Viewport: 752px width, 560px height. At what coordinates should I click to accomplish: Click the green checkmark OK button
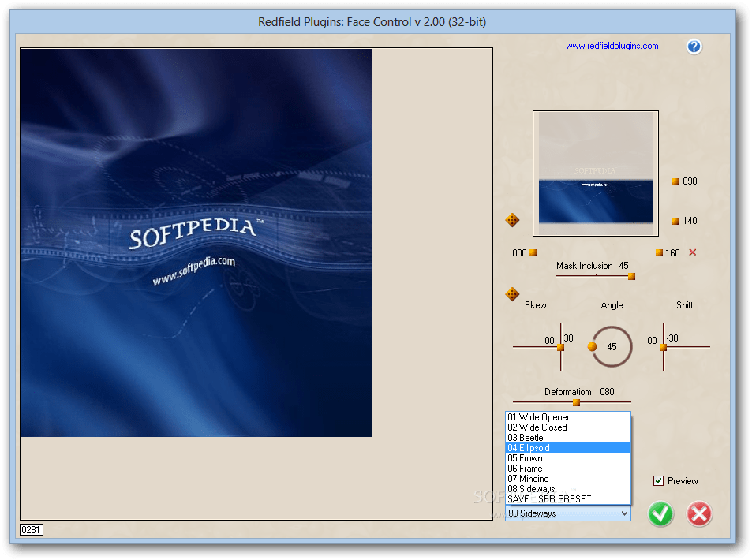point(660,514)
